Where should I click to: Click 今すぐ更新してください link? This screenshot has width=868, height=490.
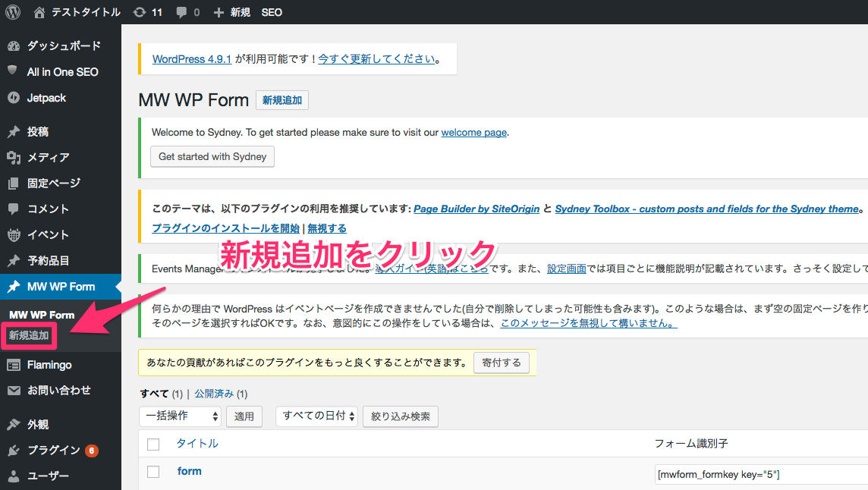click(x=376, y=58)
